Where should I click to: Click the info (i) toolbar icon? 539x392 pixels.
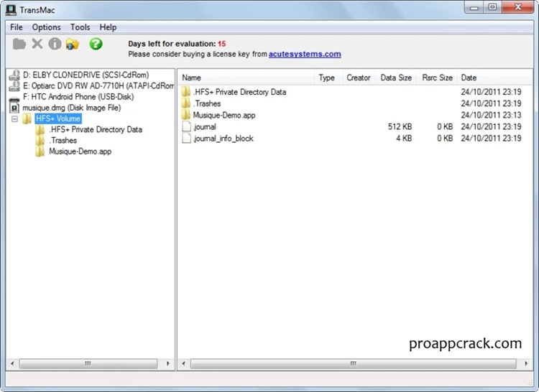coord(55,44)
